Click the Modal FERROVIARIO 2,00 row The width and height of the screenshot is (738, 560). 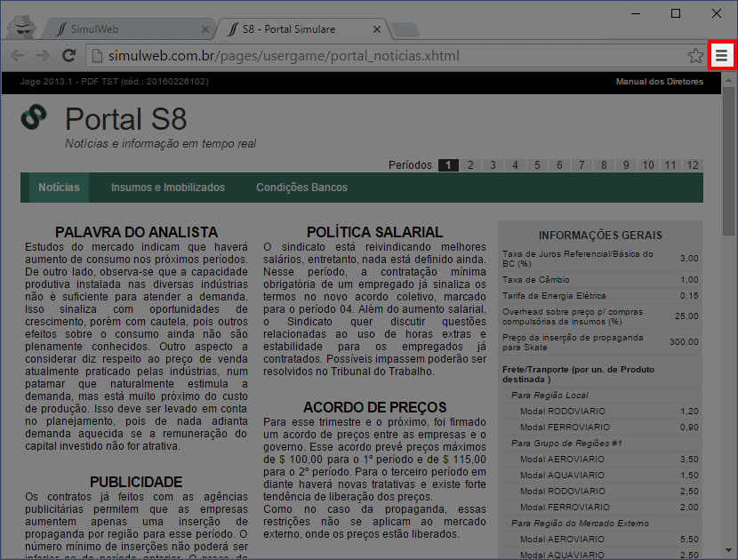pyautogui.click(x=600, y=508)
